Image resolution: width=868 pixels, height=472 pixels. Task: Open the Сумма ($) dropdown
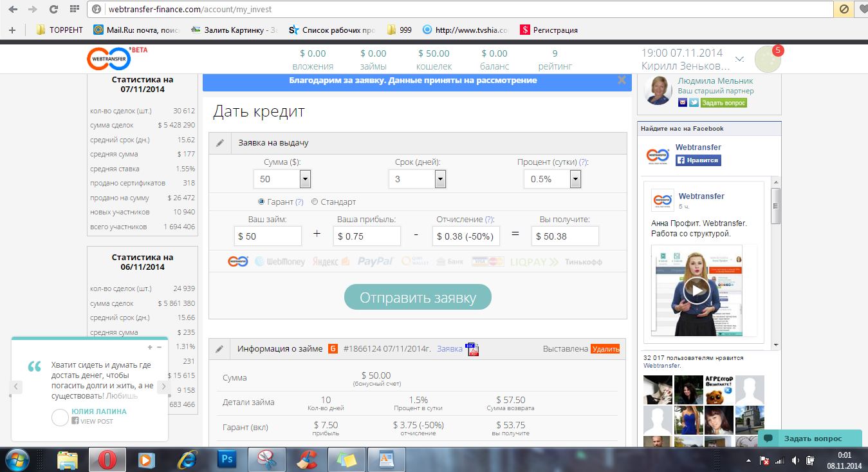tap(282, 179)
